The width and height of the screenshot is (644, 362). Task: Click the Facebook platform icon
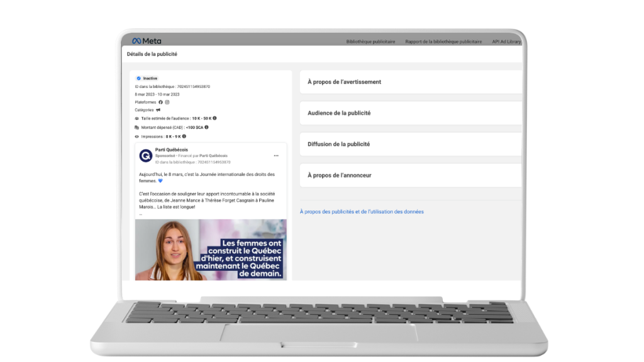pos(160,102)
